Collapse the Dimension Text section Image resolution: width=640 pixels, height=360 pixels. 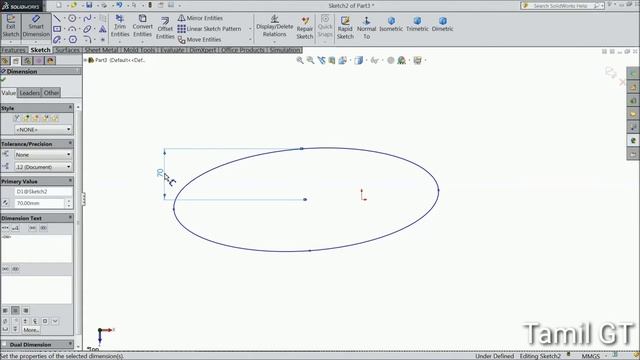pos(70,218)
